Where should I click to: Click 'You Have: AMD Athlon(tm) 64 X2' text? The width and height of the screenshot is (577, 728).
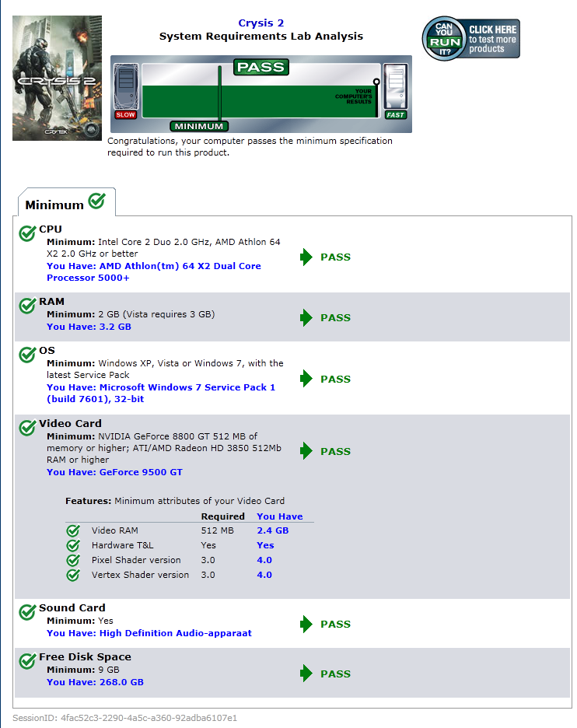pyautogui.click(x=154, y=271)
